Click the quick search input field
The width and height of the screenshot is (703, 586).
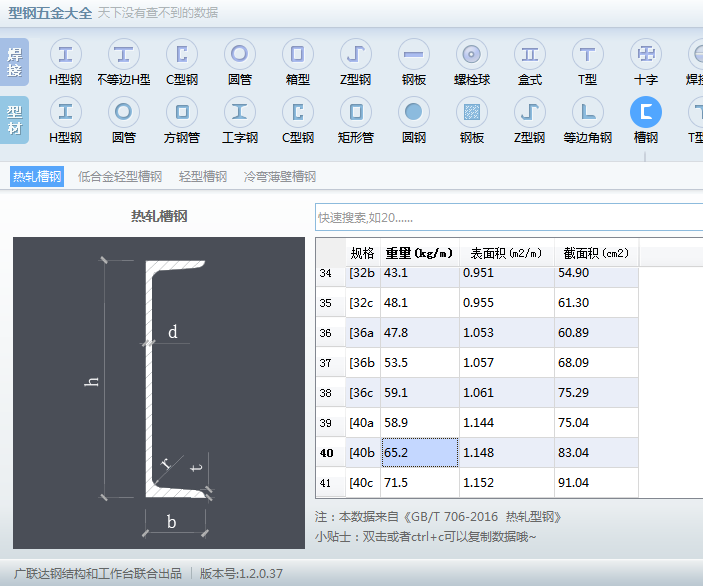[509, 217]
